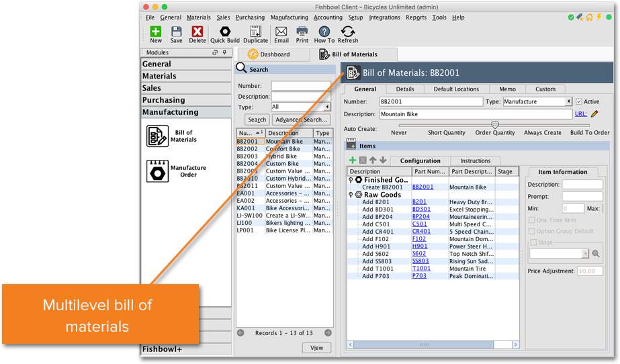Open the T1001 part number link
Image resolution: width=620 pixels, height=364 pixels.
tap(421, 269)
